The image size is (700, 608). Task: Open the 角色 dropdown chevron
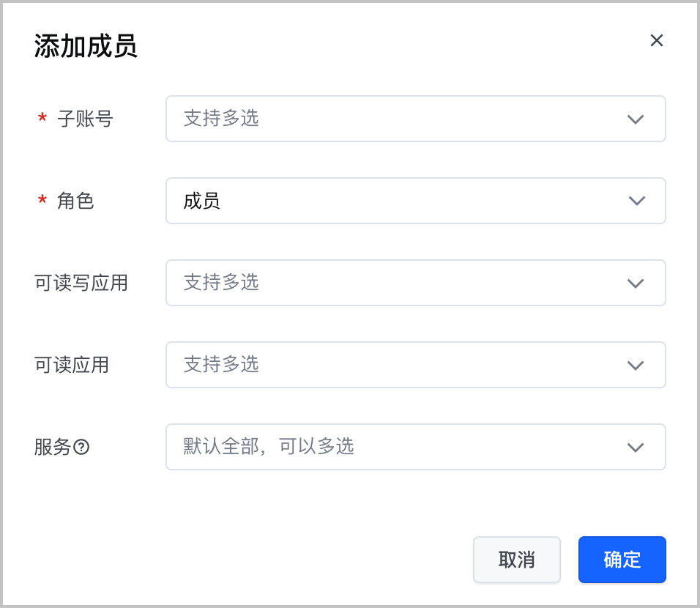(x=636, y=201)
